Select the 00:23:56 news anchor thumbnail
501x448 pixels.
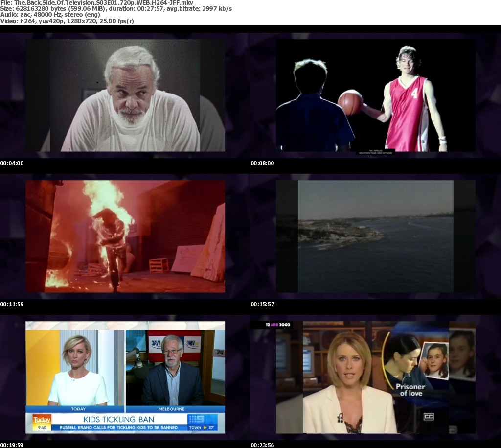point(376,377)
